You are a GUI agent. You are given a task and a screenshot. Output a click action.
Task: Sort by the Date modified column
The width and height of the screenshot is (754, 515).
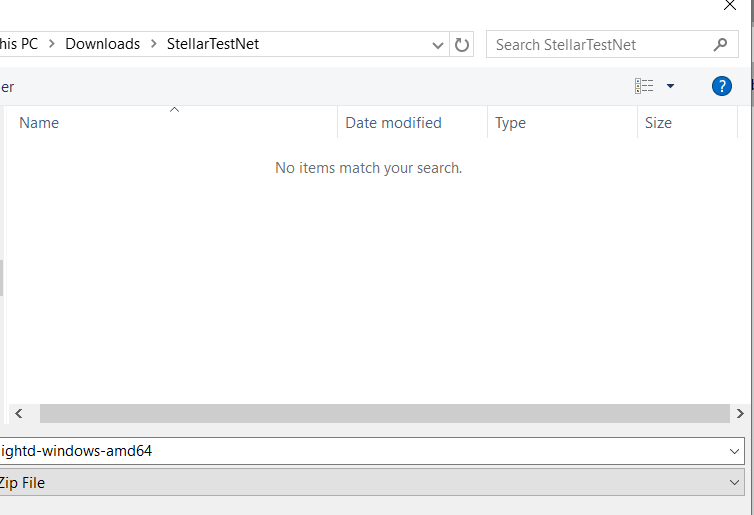(393, 123)
